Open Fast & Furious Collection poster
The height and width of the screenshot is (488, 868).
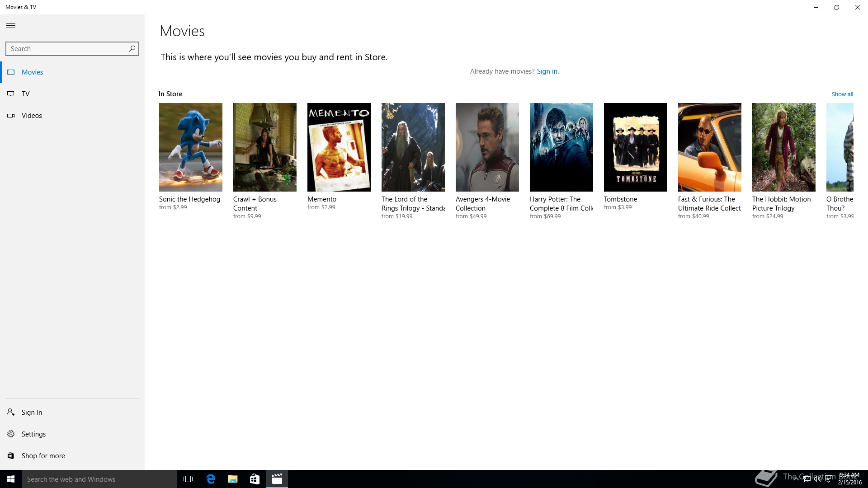[710, 147]
